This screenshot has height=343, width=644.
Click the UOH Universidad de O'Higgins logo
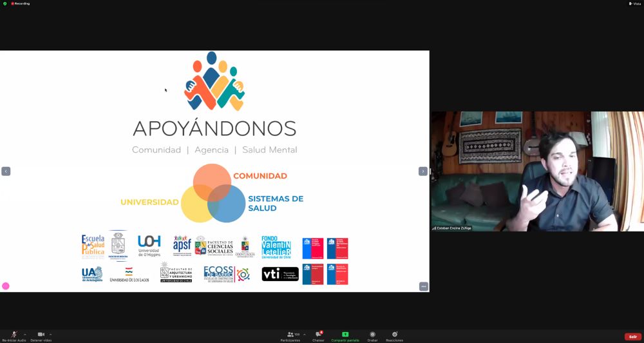point(149,246)
